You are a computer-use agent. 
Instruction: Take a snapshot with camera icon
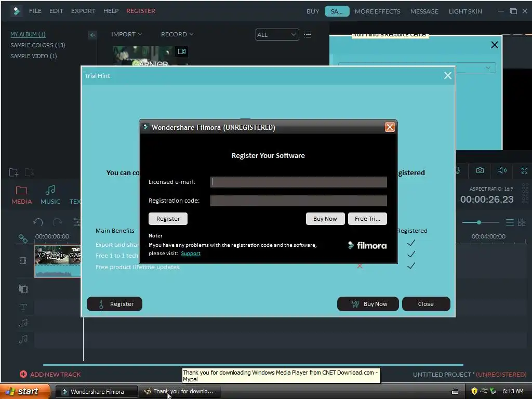tap(480, 170)
